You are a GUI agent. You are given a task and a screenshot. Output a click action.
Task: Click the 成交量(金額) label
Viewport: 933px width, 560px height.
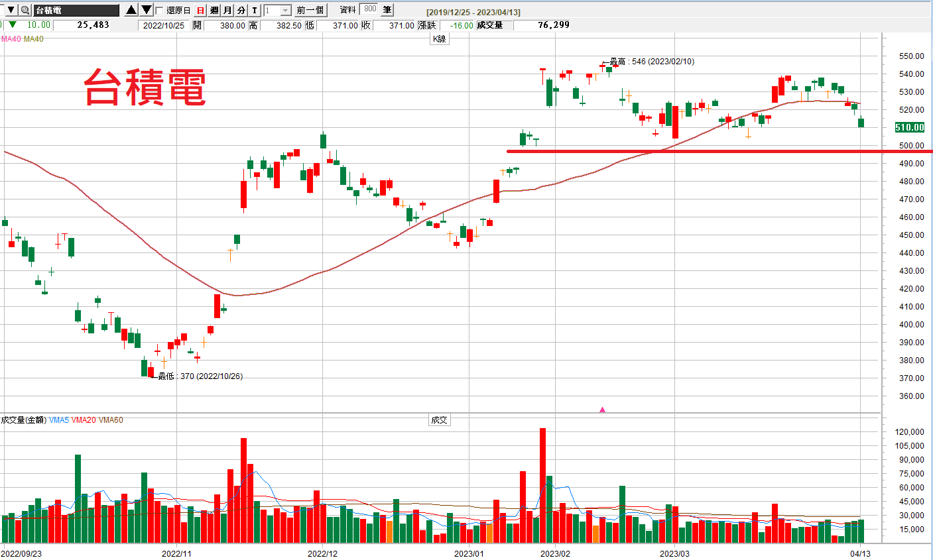click(x=24, y=420)
